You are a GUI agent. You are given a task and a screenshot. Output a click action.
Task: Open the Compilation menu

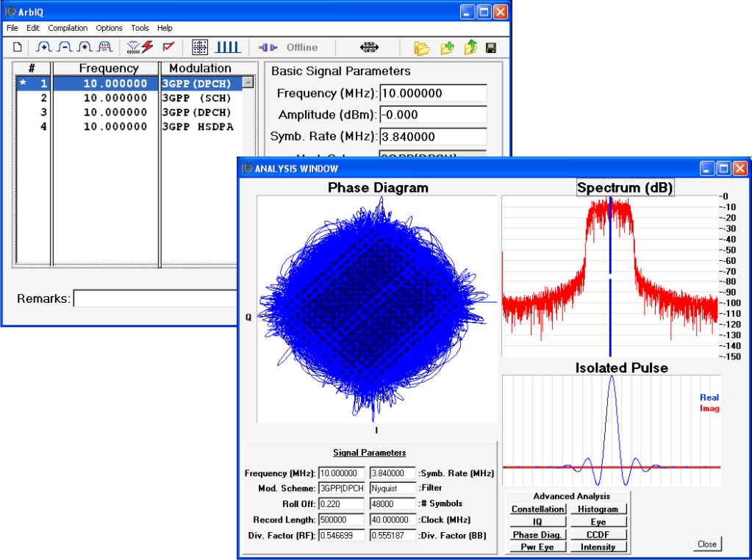(x=68, y=28)
